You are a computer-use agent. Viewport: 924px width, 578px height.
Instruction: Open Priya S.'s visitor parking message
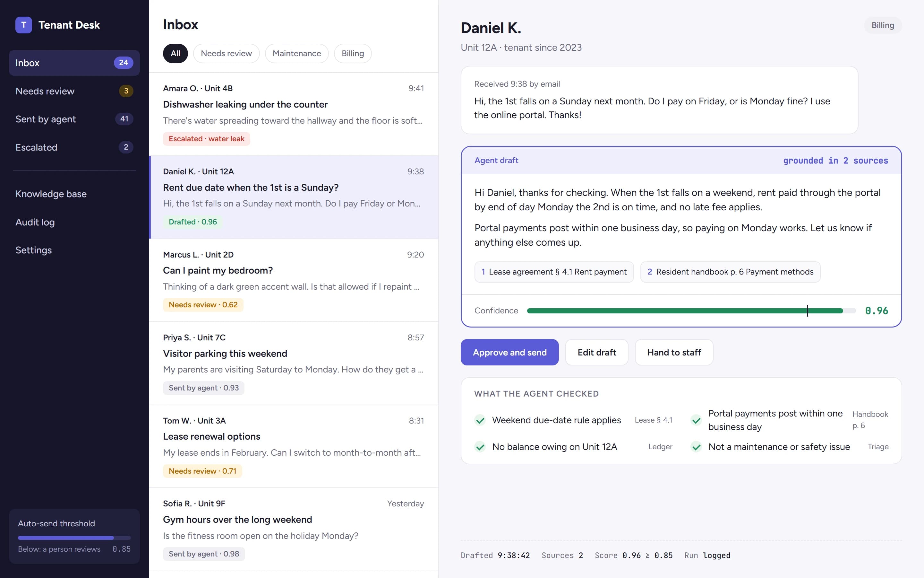click(294, 363)
